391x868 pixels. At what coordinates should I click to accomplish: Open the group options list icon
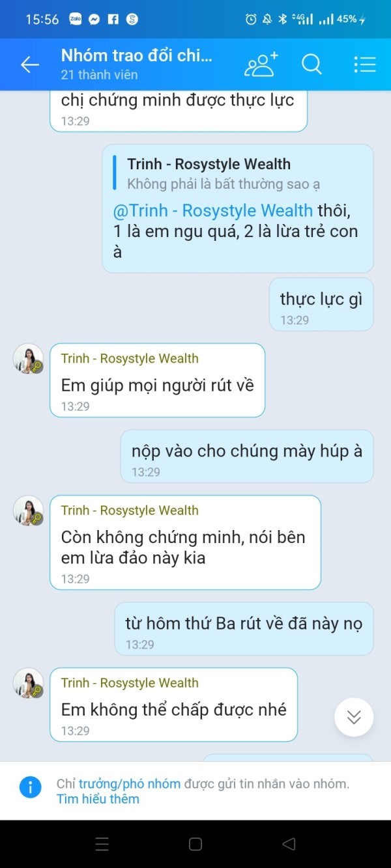click(x=365, y=64)
